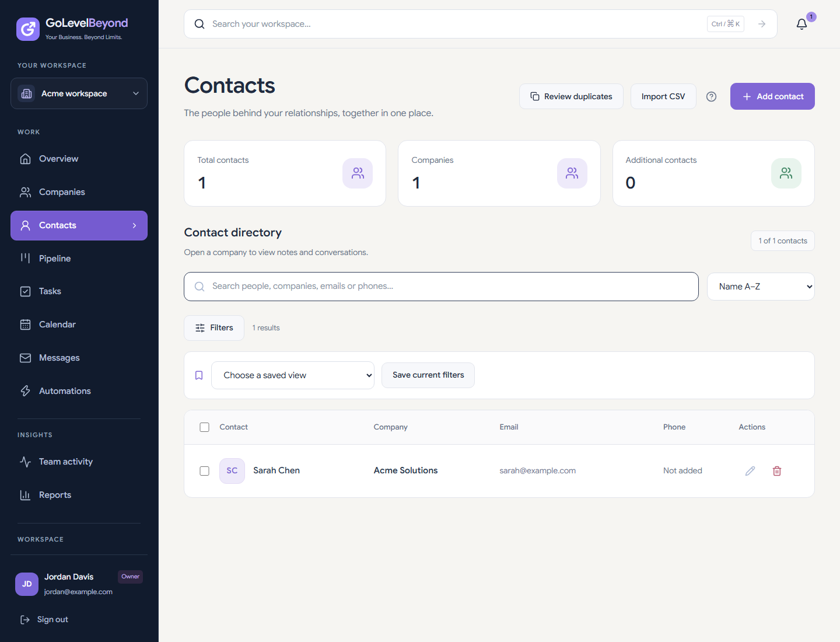Click the Additional contacts green icon
This screenshot has width=840, height=642.
pyautogui.click(x=786, y=173)
